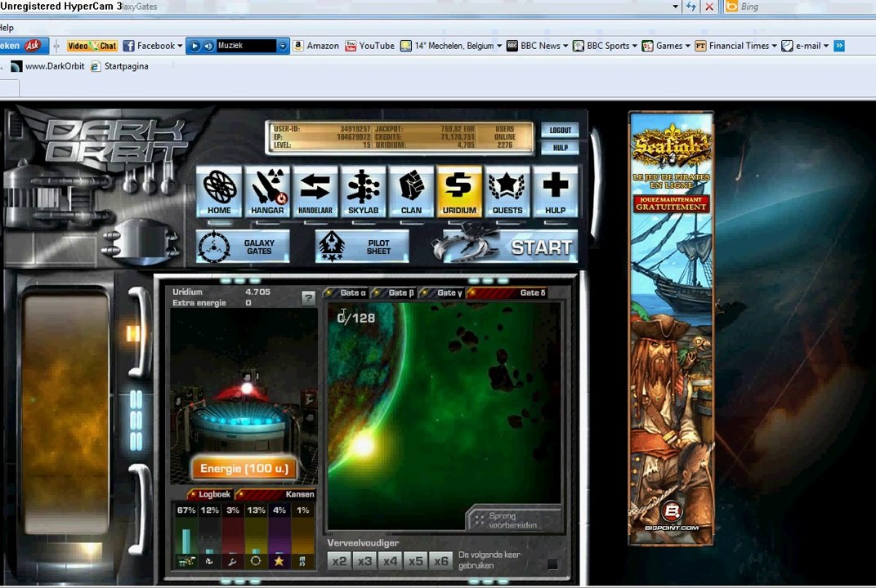Expand the Mechelen weather dropdown
Image resolution: width=876 pixels, height=588 pixels.
tap(499, 46)
